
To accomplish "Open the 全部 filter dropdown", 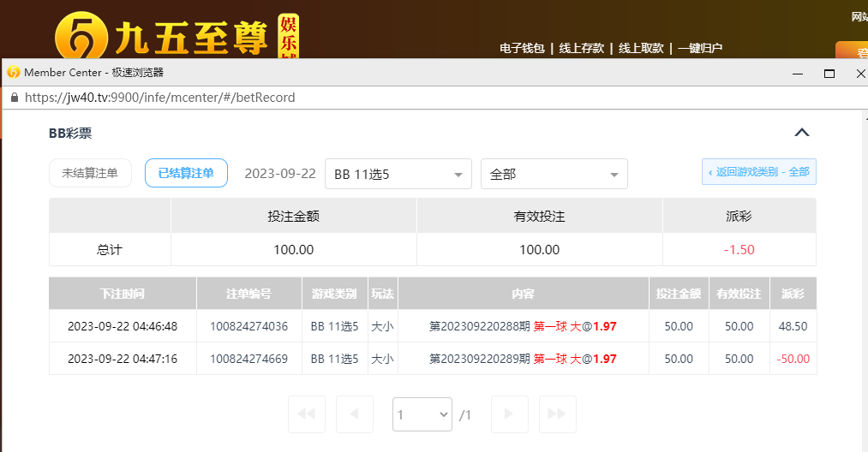I will pos(554,174).
